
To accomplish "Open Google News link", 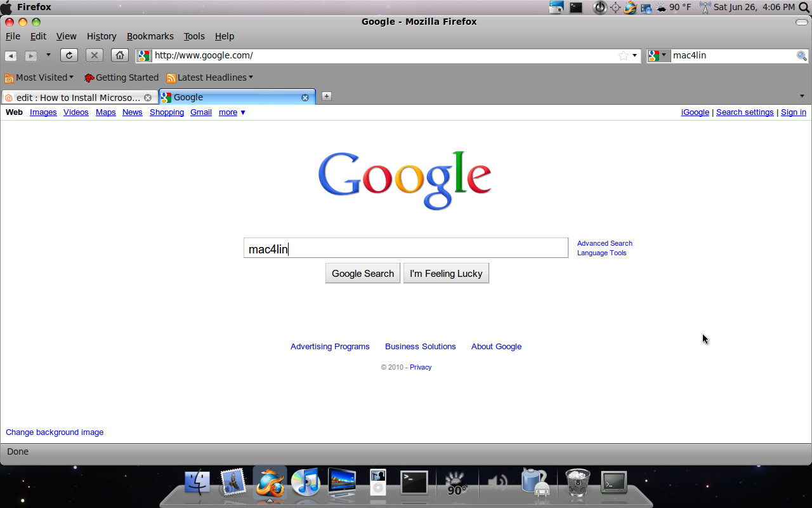I will coord(133,112).
